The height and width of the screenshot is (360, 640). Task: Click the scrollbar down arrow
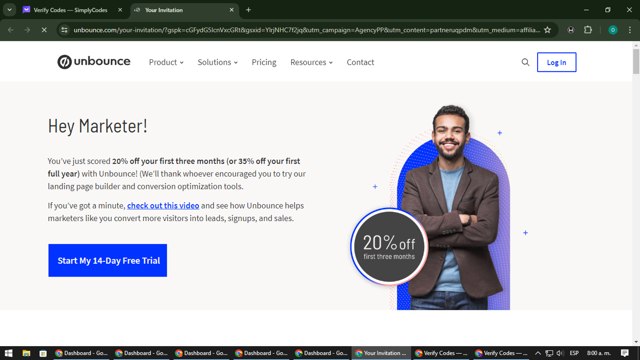pyautogui.click(x=636, y=342)
